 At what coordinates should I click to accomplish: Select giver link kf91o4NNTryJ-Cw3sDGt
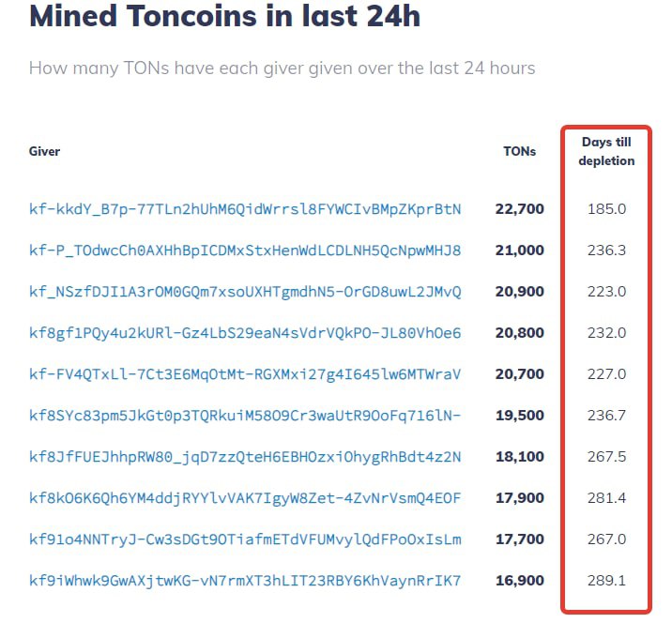coord(245,539)
